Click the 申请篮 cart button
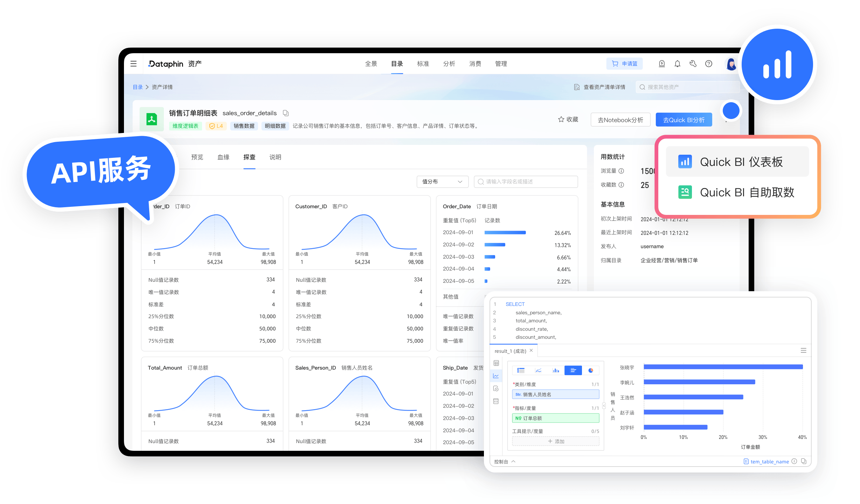Image resolution: width=860 pixels, height=504 pixels. (624, 64)
